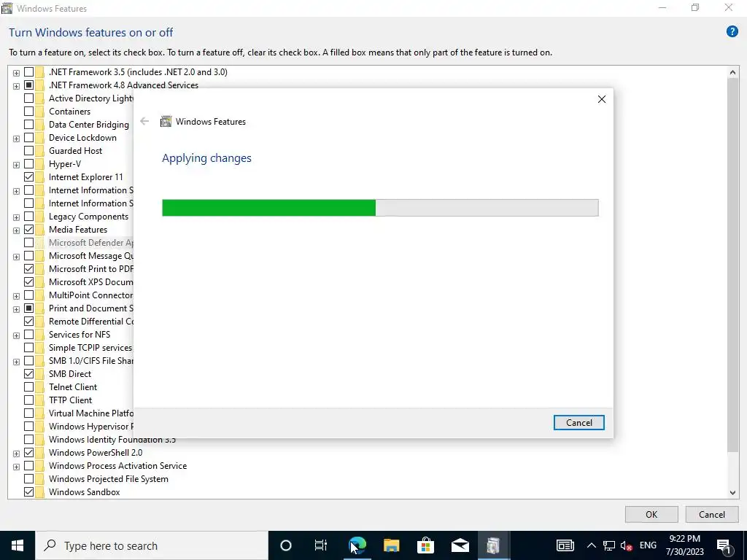Open the News and interests tray icon

pyautogui.click(x=565, y=545)
